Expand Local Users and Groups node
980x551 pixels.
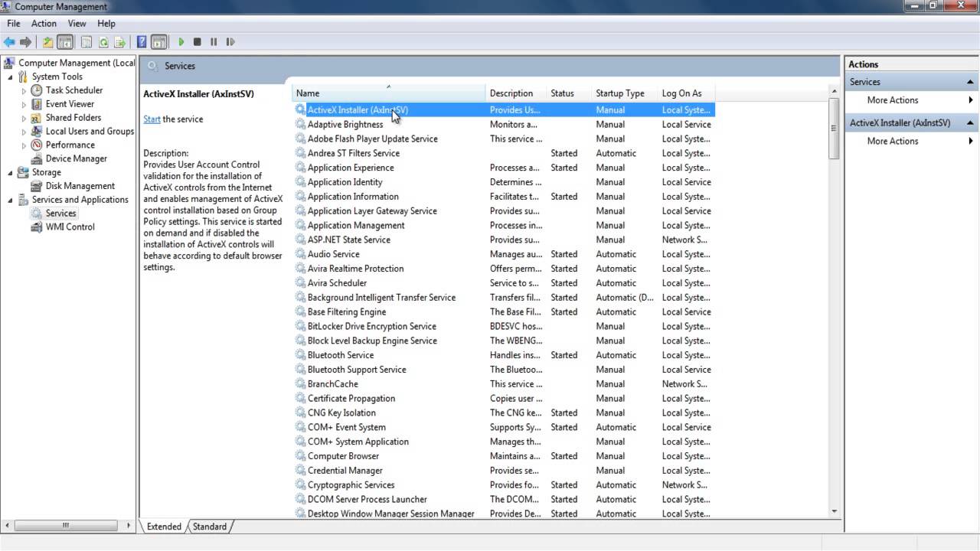click(24, 132)
